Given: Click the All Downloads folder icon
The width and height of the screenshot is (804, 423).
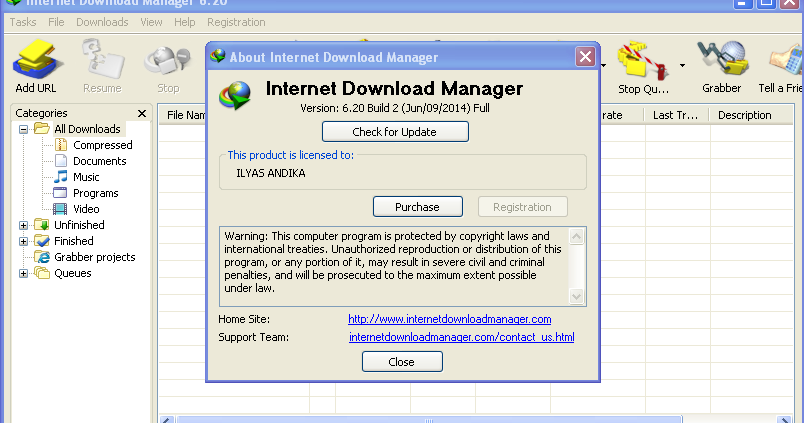Looking at the screenshot, I should click(x=42, y=128).
